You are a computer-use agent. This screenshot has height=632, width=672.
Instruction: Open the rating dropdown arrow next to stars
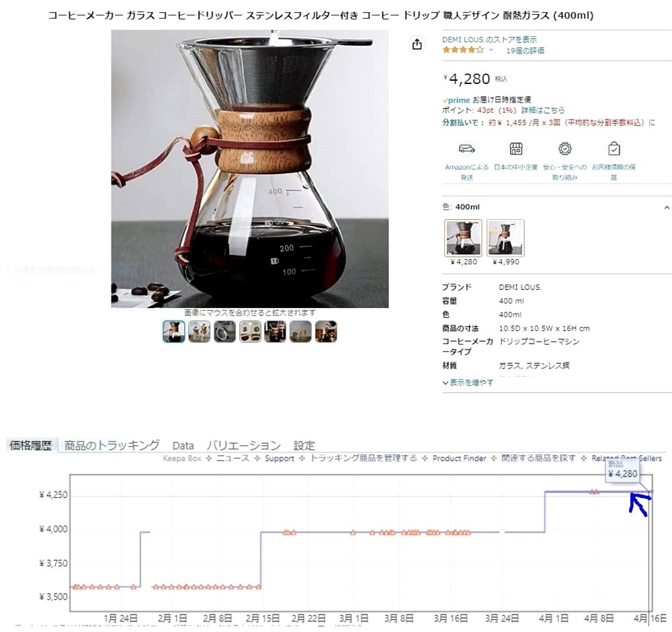click(491, 50)
